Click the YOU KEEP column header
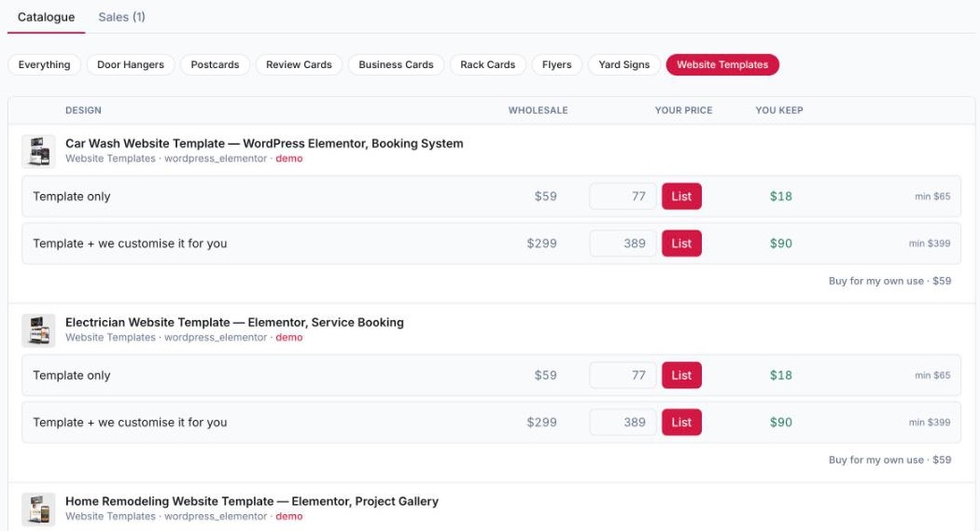The width and height of the screenshot is (980, 531). click(x=779, y=110)
